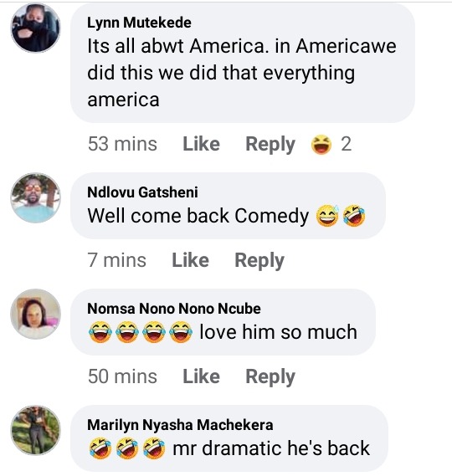This screenshot has height=476, width=452.
Task: View reaction count 2 on Lynn's comment
Action: click(346, 144)
